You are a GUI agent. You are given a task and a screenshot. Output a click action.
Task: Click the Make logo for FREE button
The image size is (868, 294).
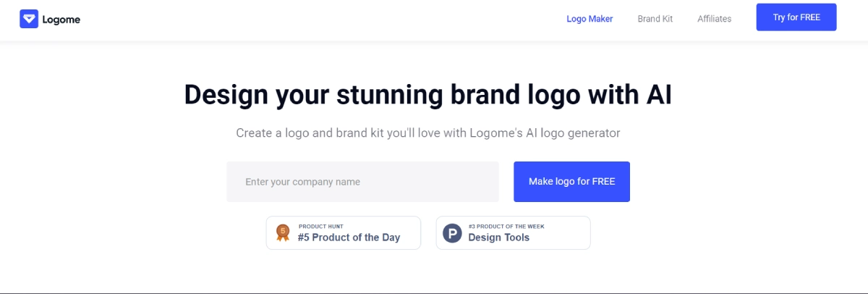point(571,182)
